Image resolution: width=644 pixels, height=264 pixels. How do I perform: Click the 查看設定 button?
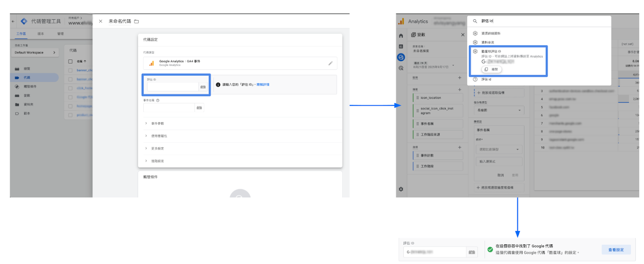[x=616, y=250]
